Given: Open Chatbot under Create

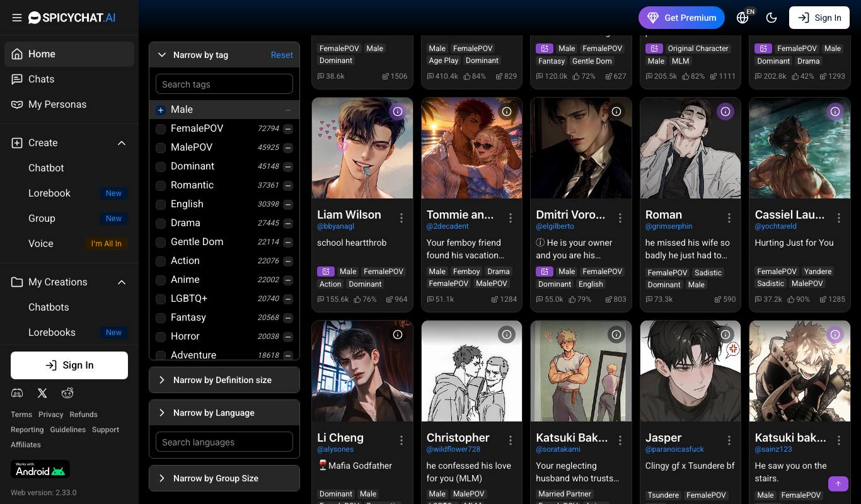Looking at the screenshot, I should (x=46, y=168).
